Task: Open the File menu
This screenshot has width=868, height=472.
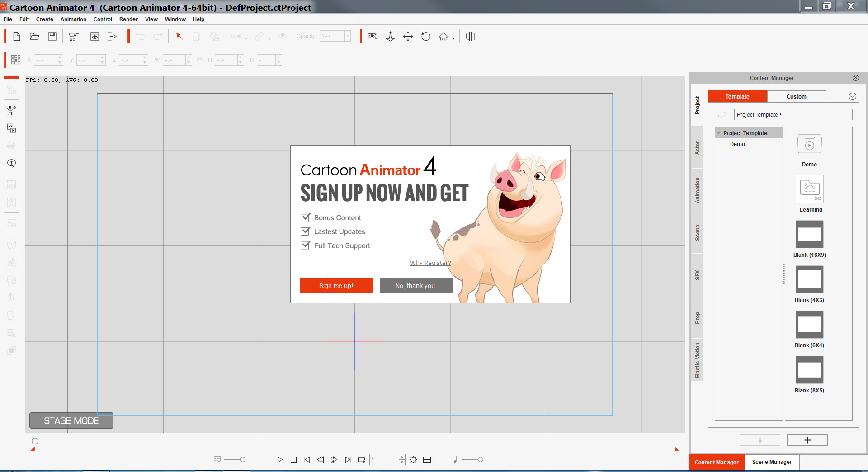Action: click(x=8, y=19)
